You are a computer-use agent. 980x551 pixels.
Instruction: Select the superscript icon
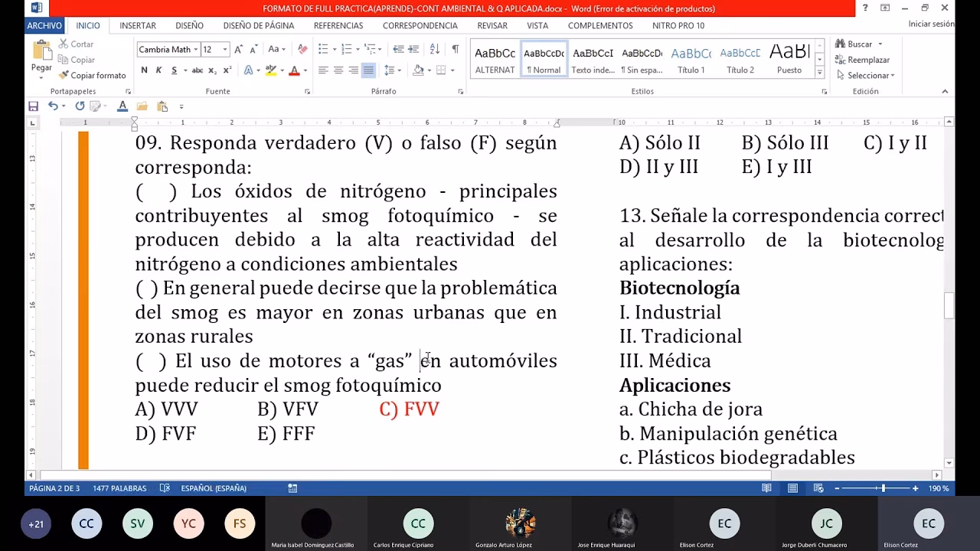227,70
